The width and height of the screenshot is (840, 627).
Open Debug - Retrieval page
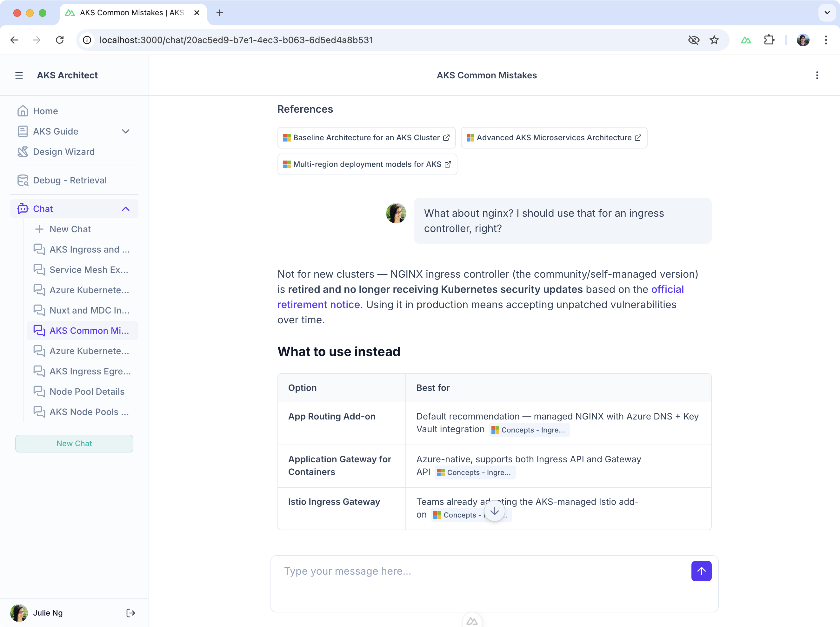(x=74, y=180)
